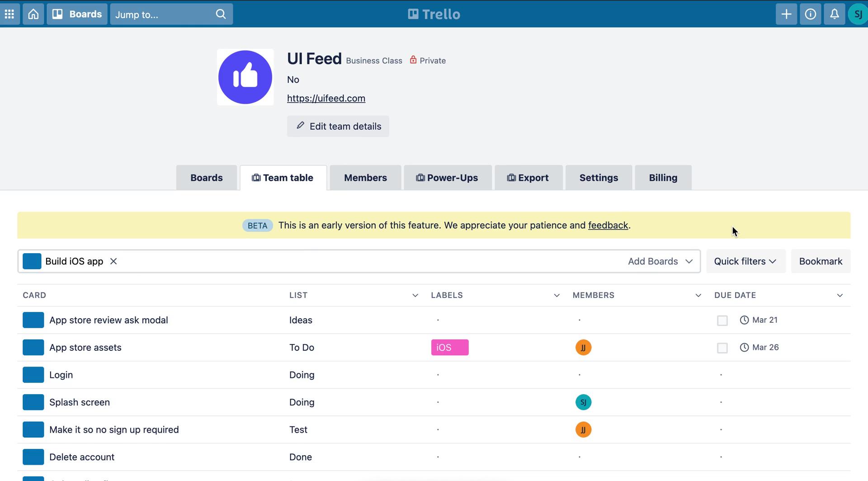Open Make it so no sign up required card
This screenshot has height=481, width=868.
click(114, 429)
